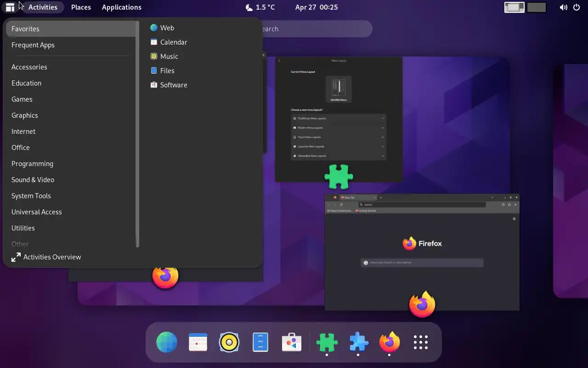The image size is (588, 368).
Task: Open the Music speaker icon in the dock
Action: [229, 342]
